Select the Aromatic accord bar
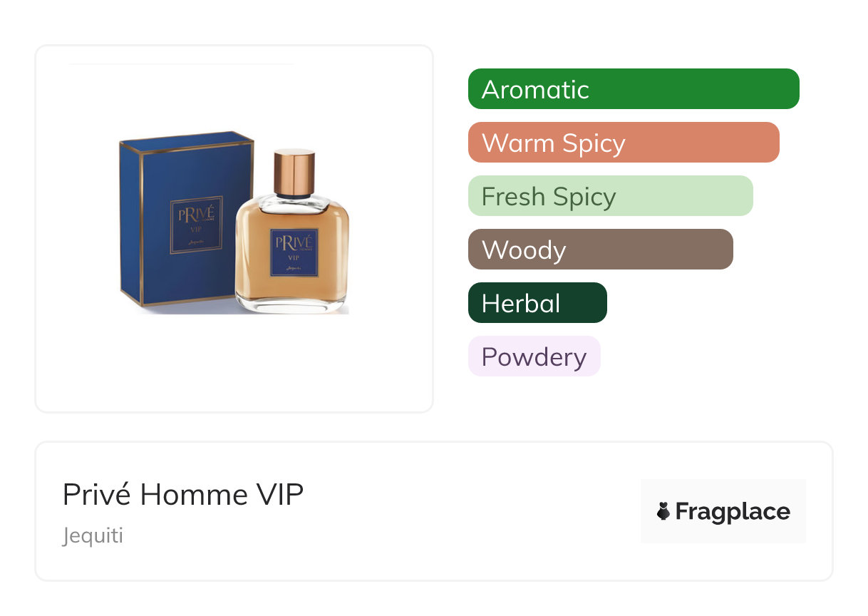This screenshot has width=868, height=616. tap(633, 89)
